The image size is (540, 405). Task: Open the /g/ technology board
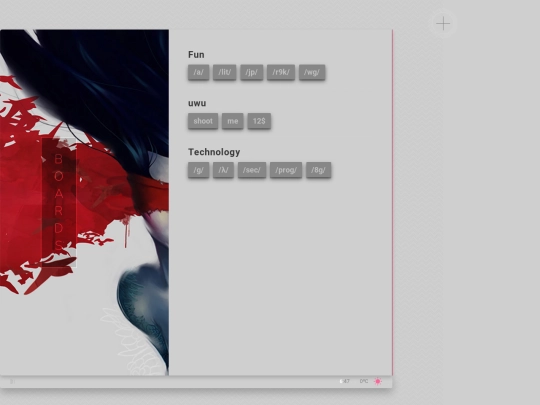click(198, 170)
